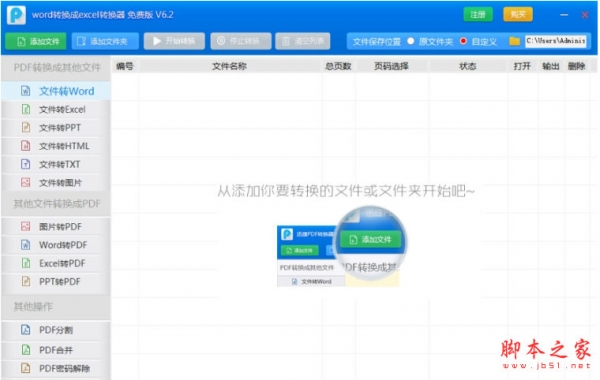Clear the list with 清空列表 button
600x380 pixels.
[x=303, y=41]
